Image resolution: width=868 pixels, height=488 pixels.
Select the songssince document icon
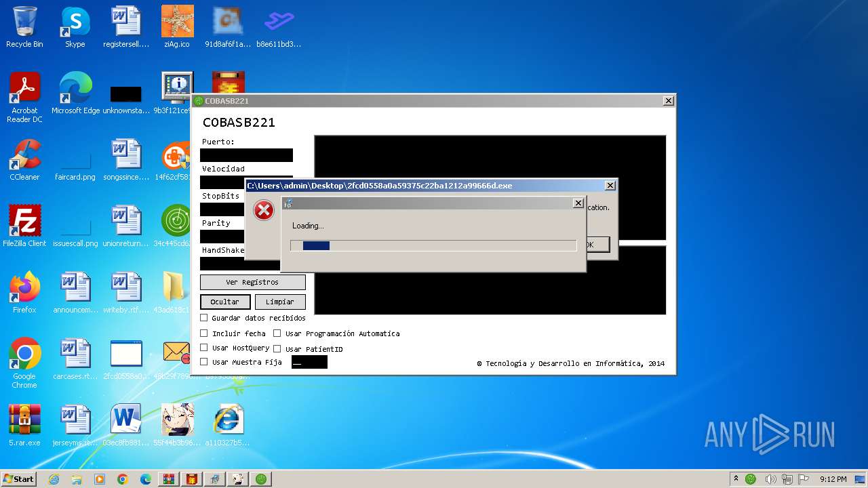click(126, 160)
